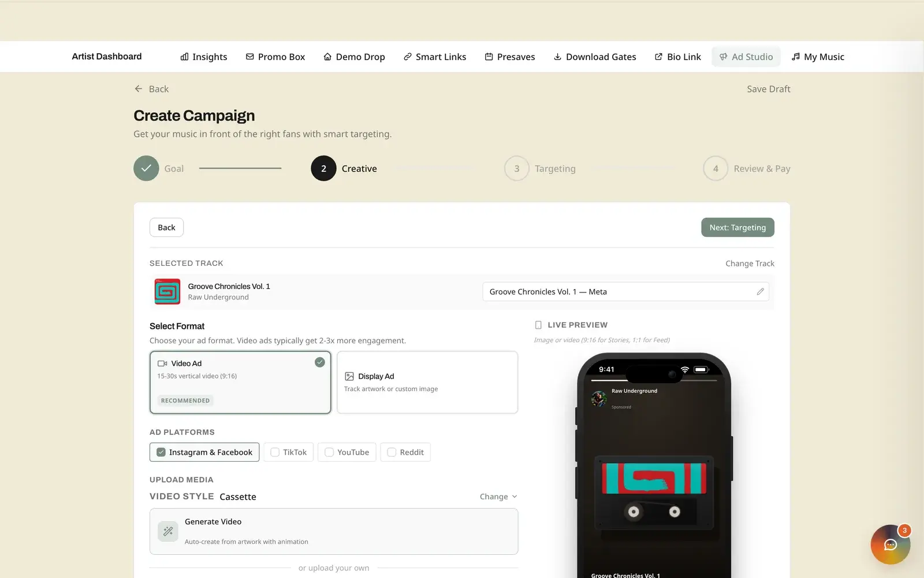Click the Groove Chronicles album artwork thumbnail
This screenshot has height=578, width=924.
[x=167, y=291]
